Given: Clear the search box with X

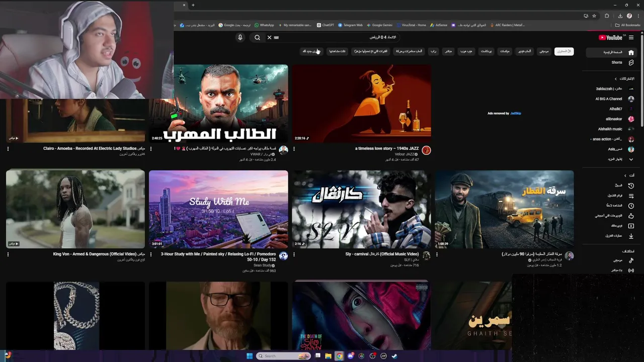Looking at the screenshot, I should [269, 37].
